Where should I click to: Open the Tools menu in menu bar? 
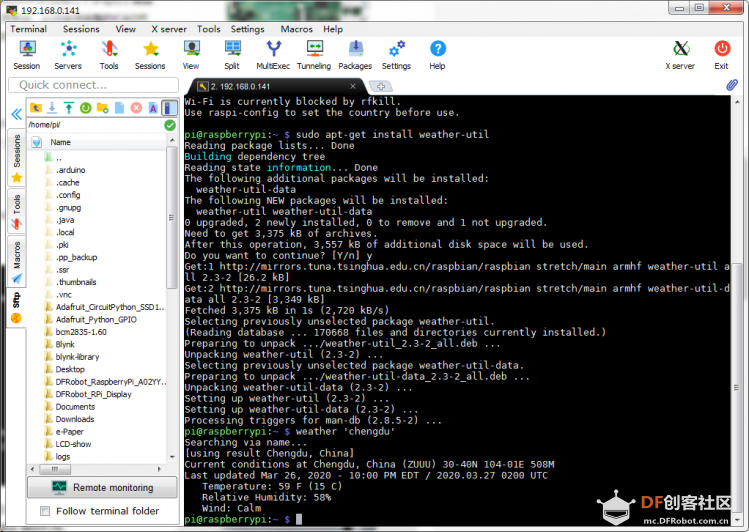point(209,29)
